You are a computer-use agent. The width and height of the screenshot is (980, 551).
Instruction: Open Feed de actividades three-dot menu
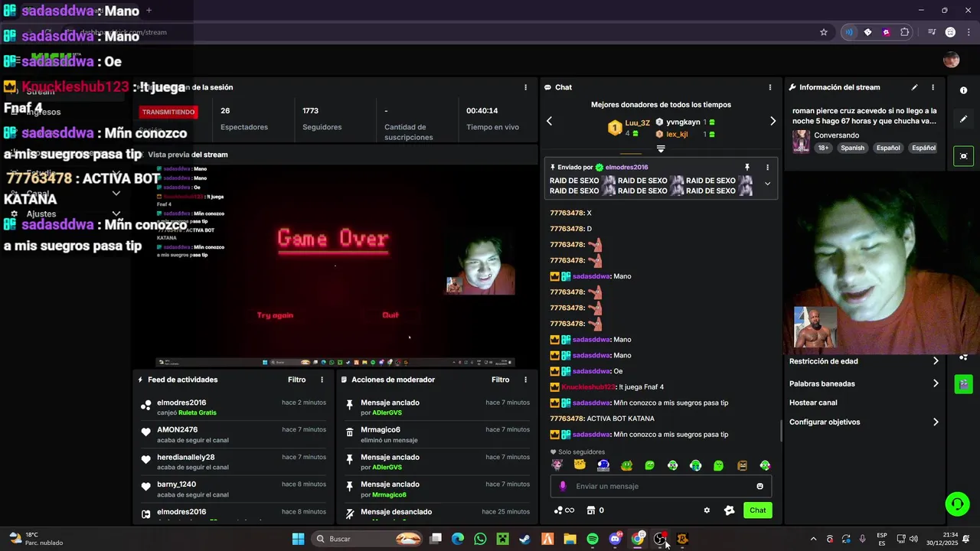click(x=322, y=380)
